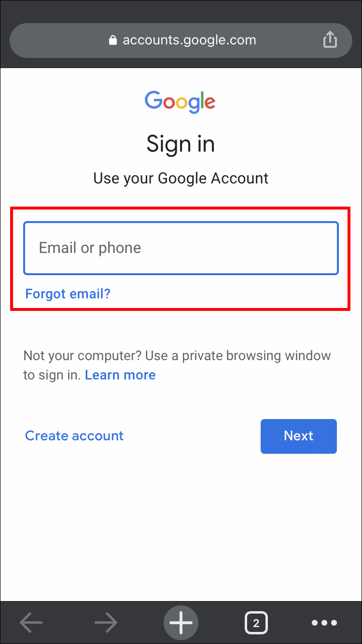Image resolution: width=362 pixels, height=644 pixels.
Task: Open a new tab with plus button
Action: coord(181,623)
